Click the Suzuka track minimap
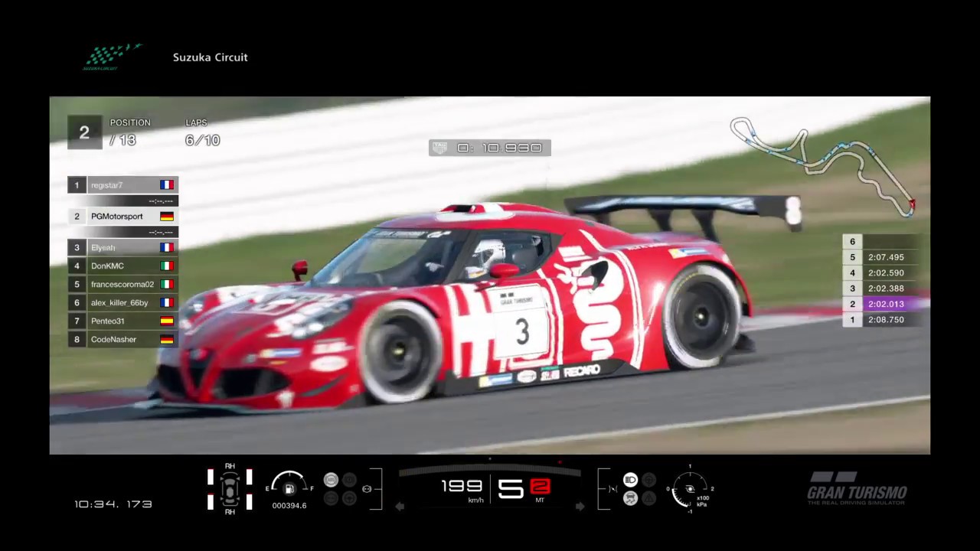Screen dimensions: 980x551 822,165
